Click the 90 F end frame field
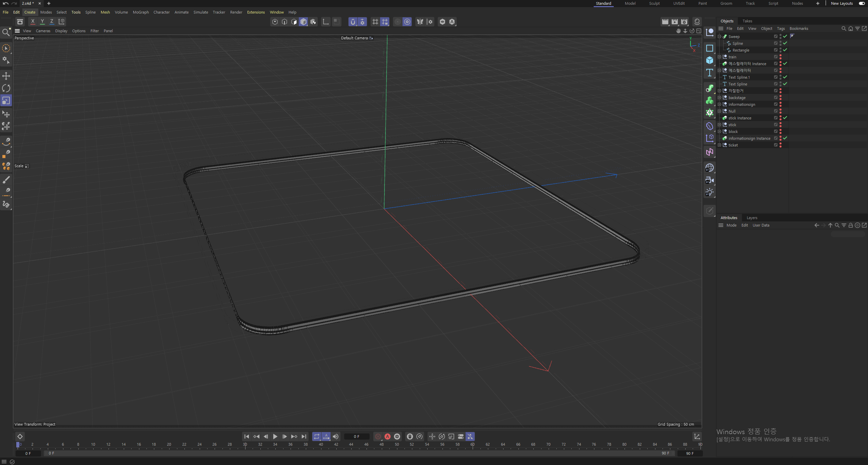This screenshot has height=465, width=868. 690,453
